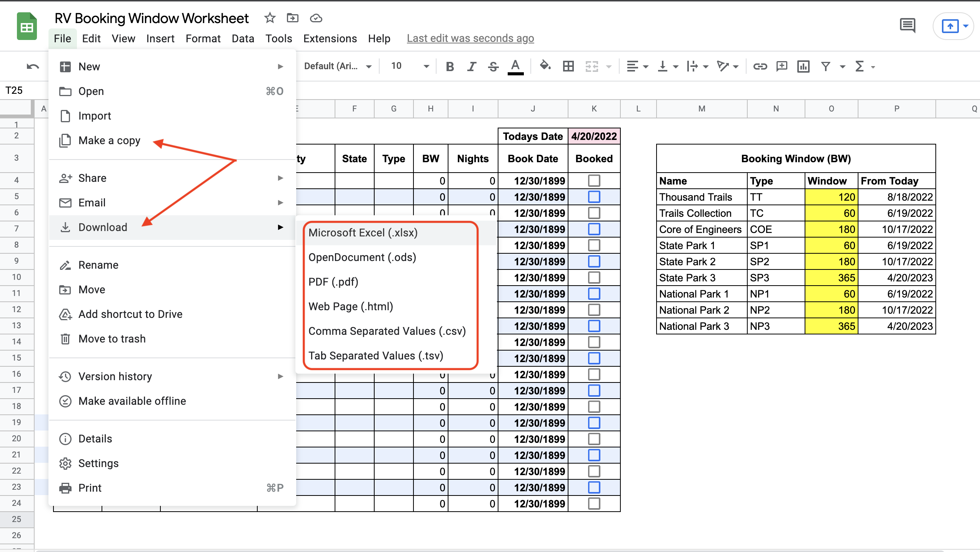Click the merge cells icon
The width and height of the screenshot is (980, 552).
click(x=592, y=67)
